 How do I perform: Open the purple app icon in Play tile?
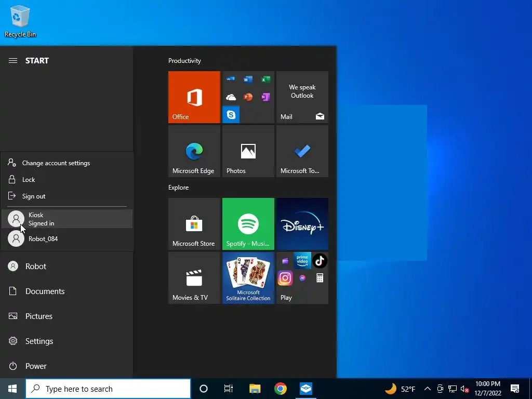click(x=285, y=261)
